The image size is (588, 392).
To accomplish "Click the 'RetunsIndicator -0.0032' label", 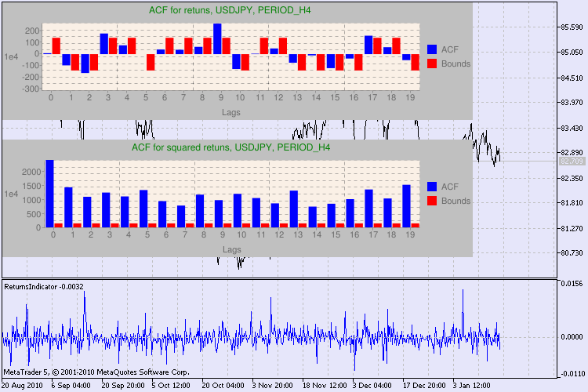I will (44, 287).
